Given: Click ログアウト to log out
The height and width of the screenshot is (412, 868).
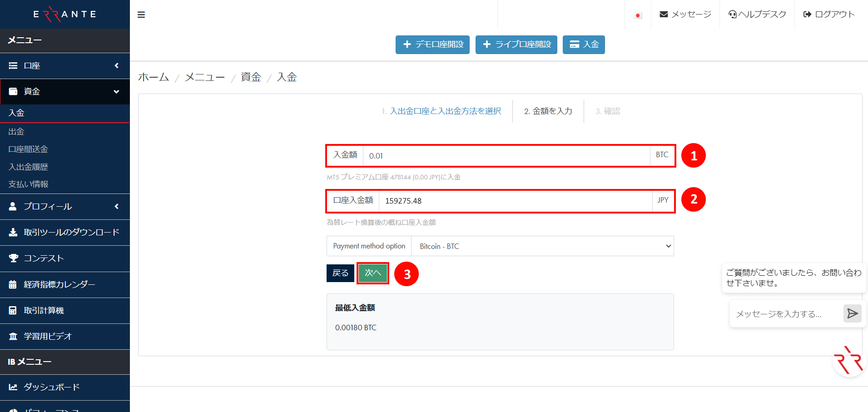Looking at the screenshot, I should (x=829, y=15).
